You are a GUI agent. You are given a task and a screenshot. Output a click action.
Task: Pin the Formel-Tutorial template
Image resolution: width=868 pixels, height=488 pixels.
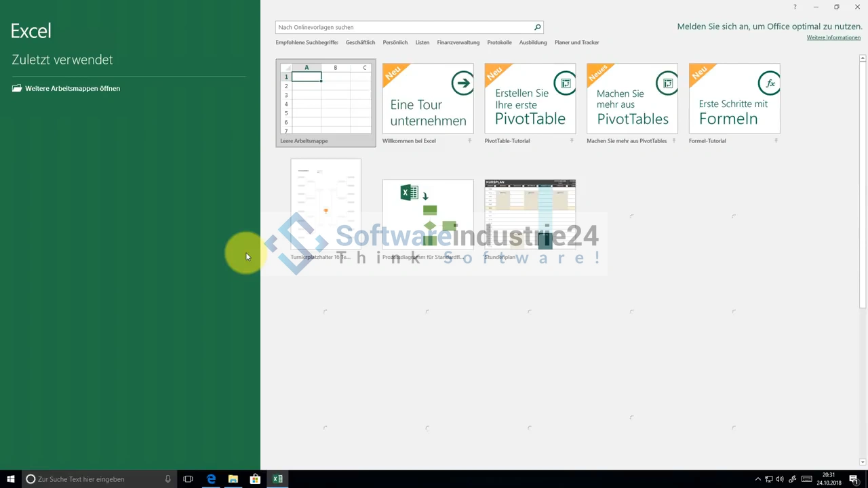pos(776,141)
